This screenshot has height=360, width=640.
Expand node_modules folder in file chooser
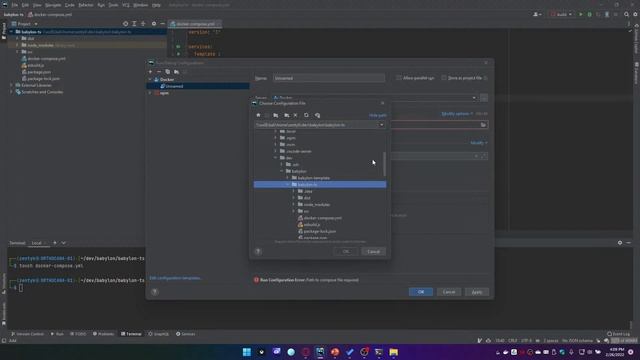pyautogui.click(x=294, y=204)
